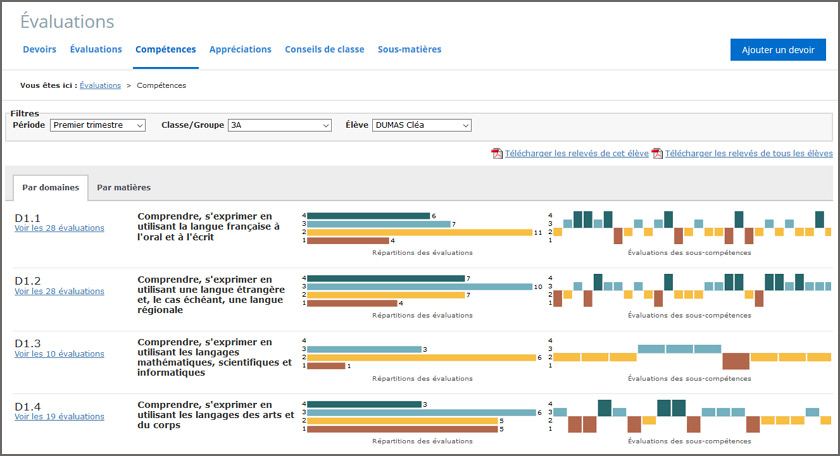Switch to the Par matières tab
840x456 pixels.
124,188
